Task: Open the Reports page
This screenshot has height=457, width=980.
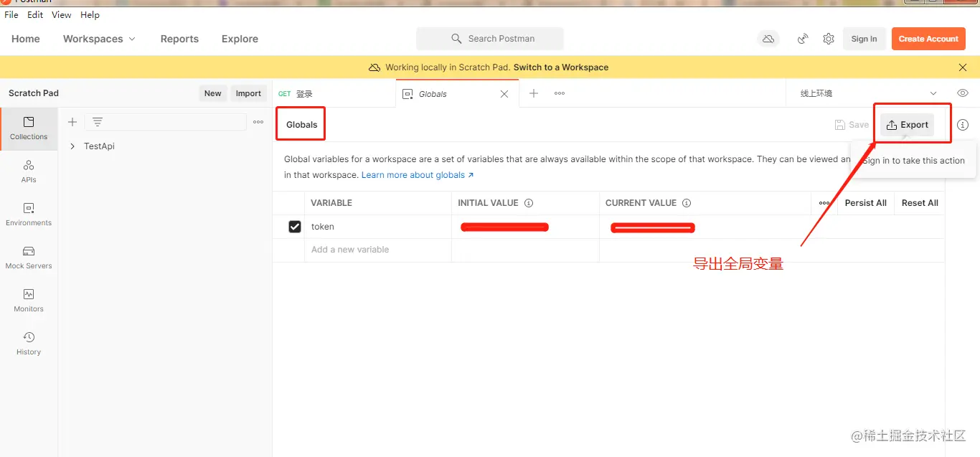Action: pyautogui.click(x=179, y=39)
